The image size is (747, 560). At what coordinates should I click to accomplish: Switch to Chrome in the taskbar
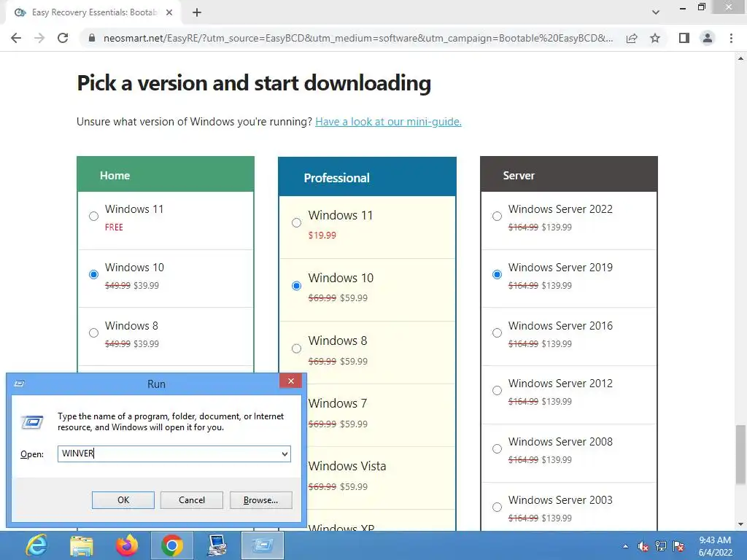click(x=172, y=545)
